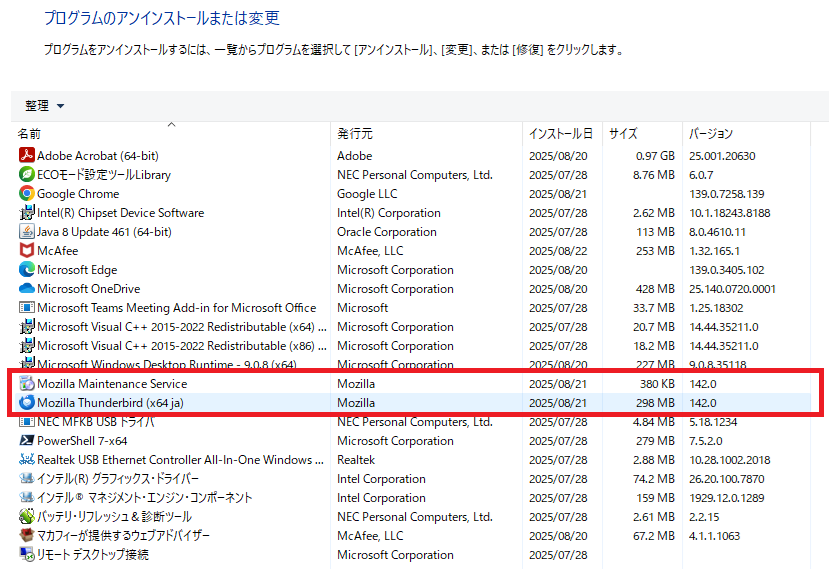Sort by インストール日 column header

point(560,134)
